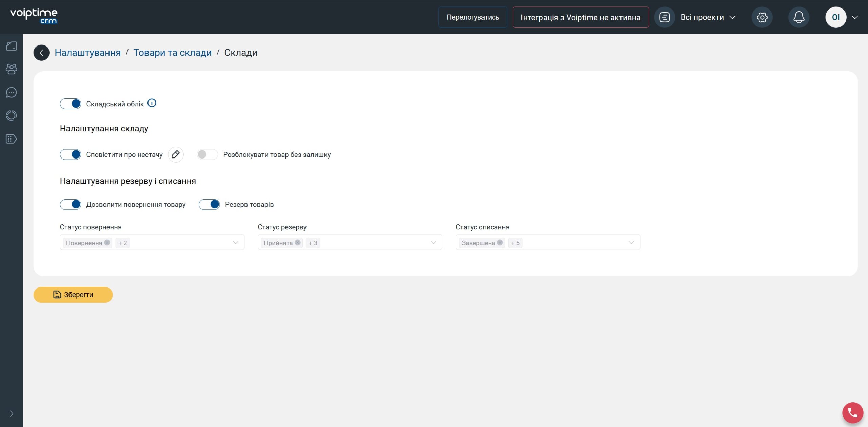The image size is (868, 427).
Task: Open the OI user avatar
Action: pos(836,17)
